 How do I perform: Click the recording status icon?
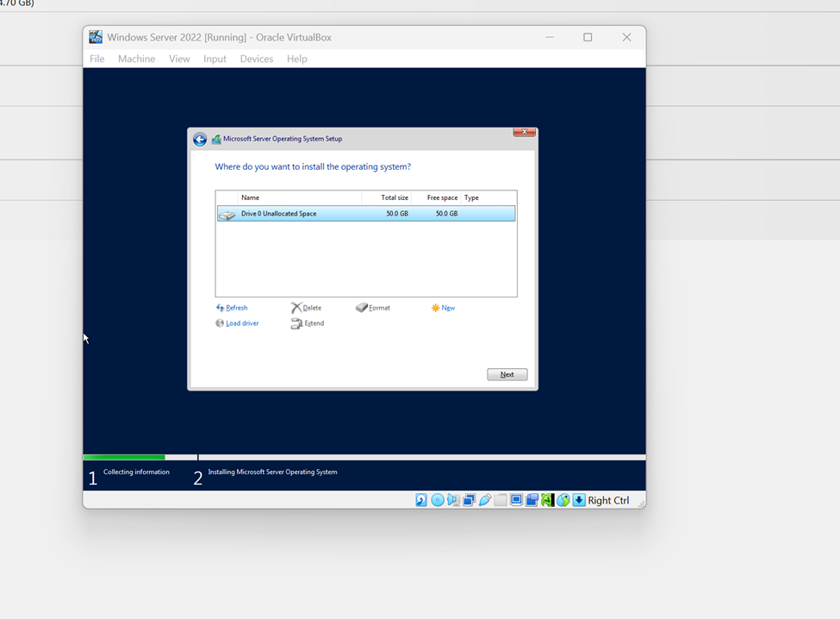click(x=532, y=500)
